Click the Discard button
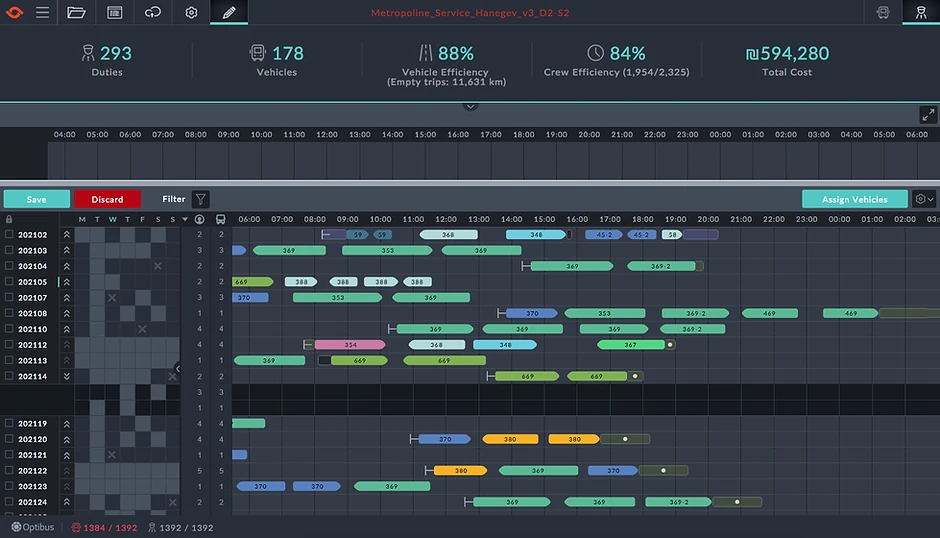 (107, 199)
